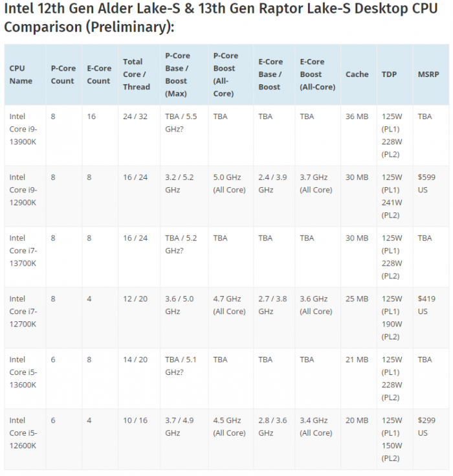Select the Intel Core i7-12700K name cell

[x=23, y=312]
